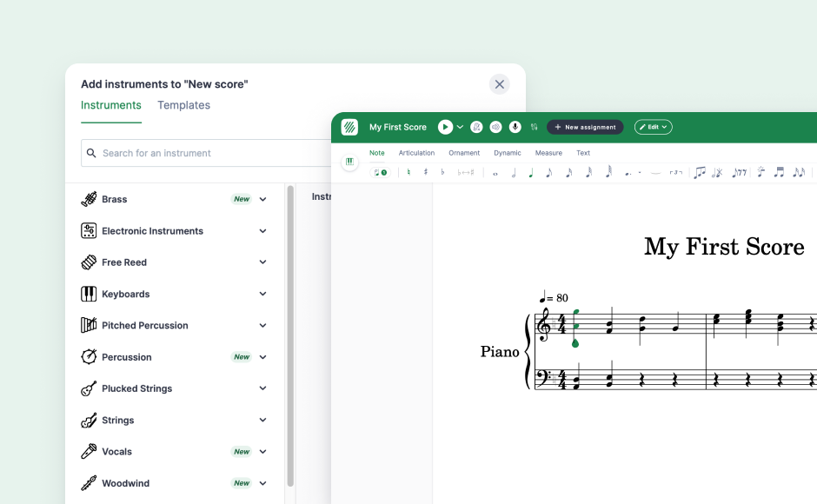The width and height of the screenshot is (817, 504).
Task: Click the Search for an instrument field
Action: [209, 153]
